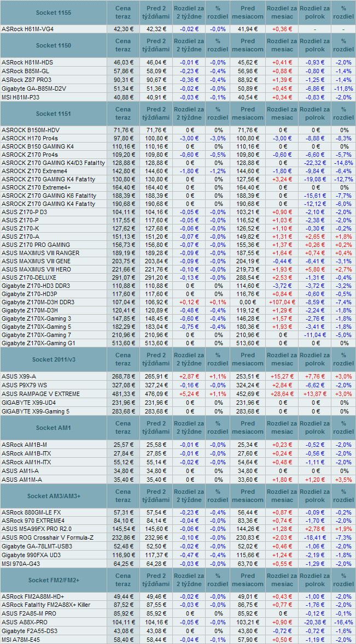Click the ASUS MAXIMUS VIII HERO row name
Viewport: 356px width, 644px height.
(x=37, y=269)
